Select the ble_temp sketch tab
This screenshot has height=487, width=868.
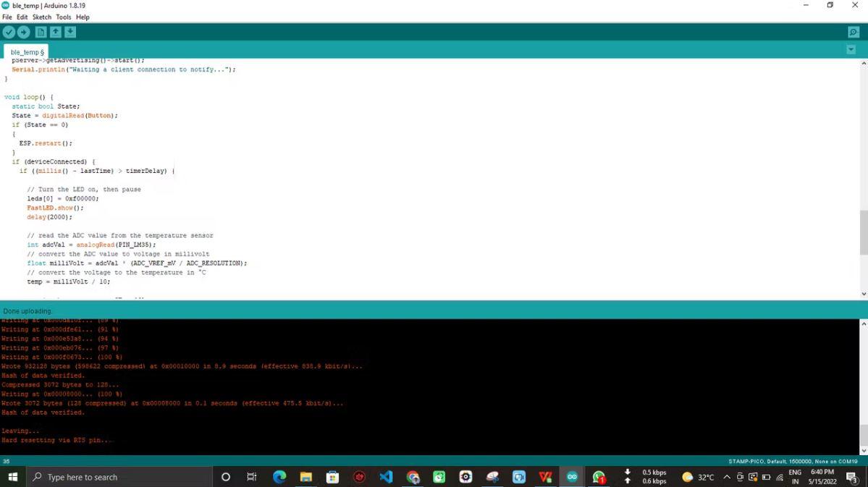[x=27, y=52]
